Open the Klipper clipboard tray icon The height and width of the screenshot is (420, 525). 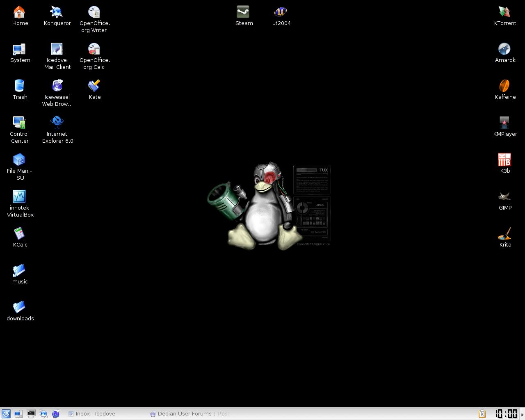tap(482, 414)
